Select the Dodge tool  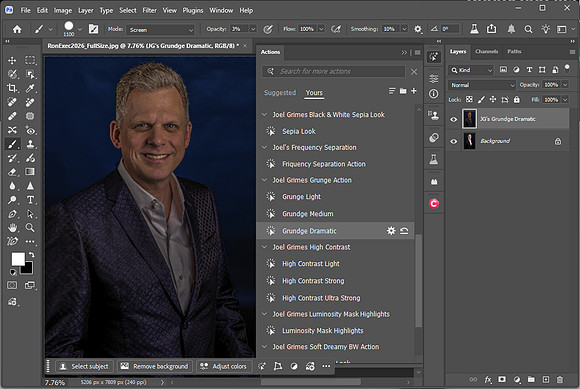[12, 200]
